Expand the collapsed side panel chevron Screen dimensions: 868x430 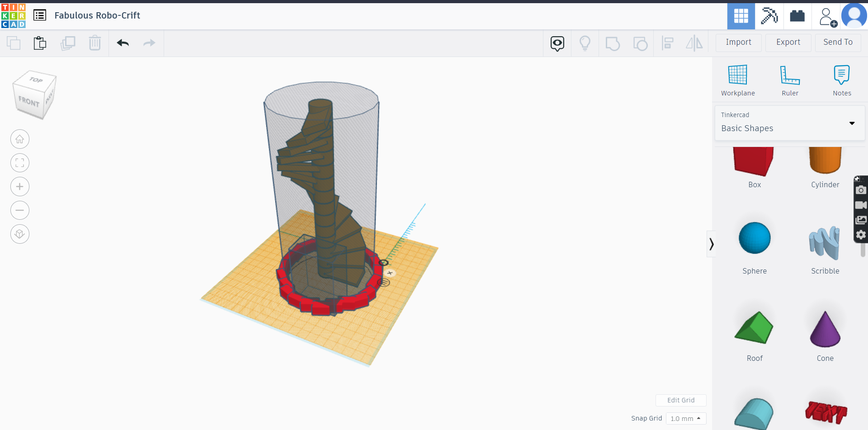point(712,244)
